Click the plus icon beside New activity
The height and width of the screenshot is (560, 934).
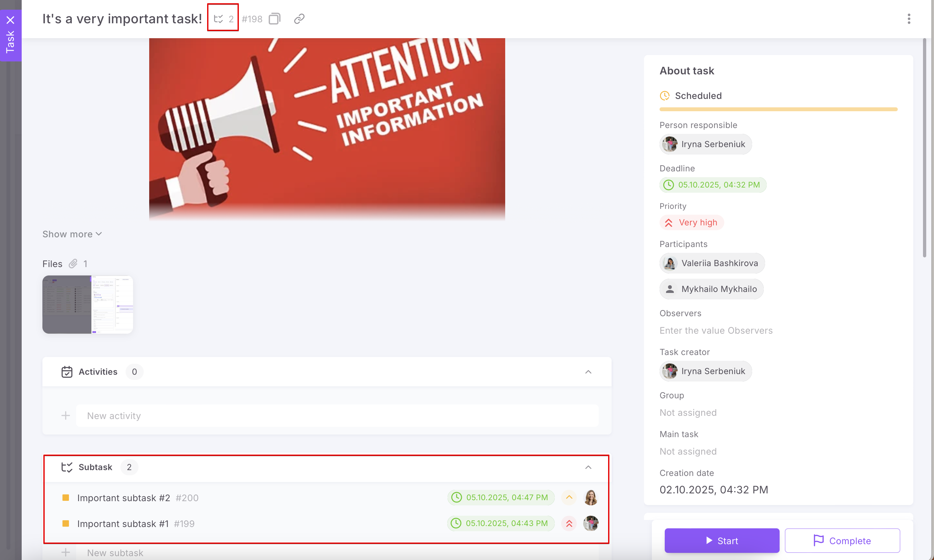pyautogui.click(x=65, y=415)
